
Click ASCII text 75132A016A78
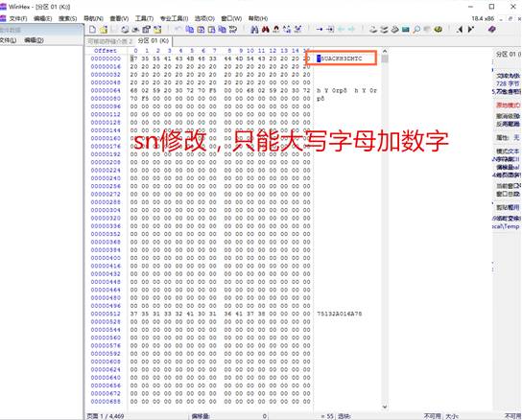coord(340,314)
